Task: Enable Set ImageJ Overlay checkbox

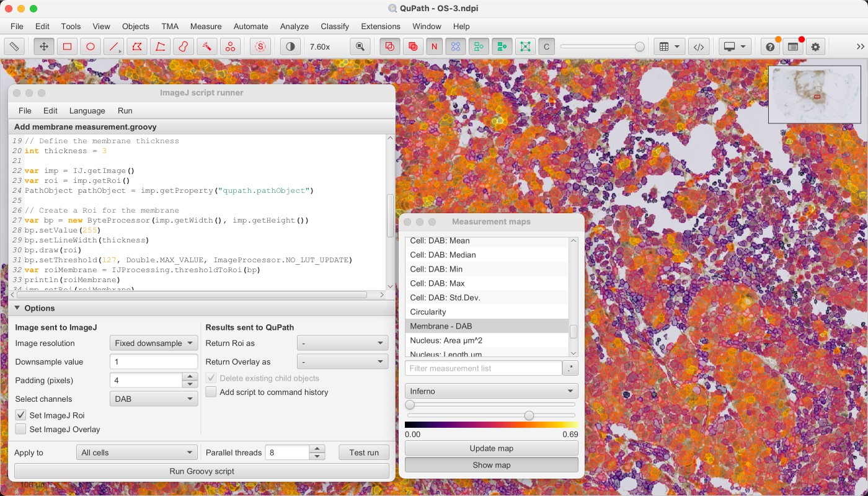Action: click(x=21, y=429)
